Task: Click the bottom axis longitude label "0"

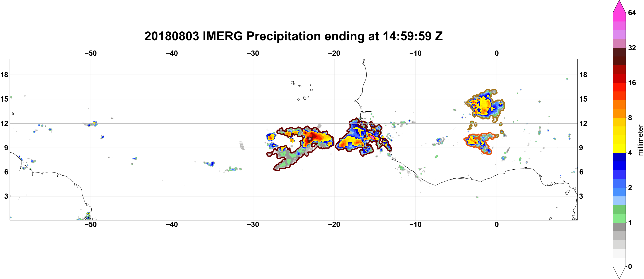Action: [497, 225]
